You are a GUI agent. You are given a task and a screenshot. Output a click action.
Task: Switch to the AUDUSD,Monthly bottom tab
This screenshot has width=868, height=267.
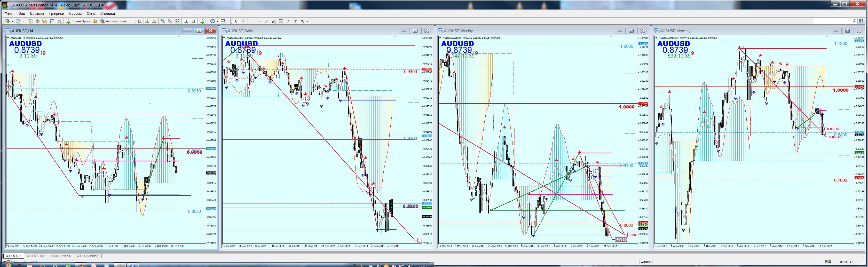(88, 256)
